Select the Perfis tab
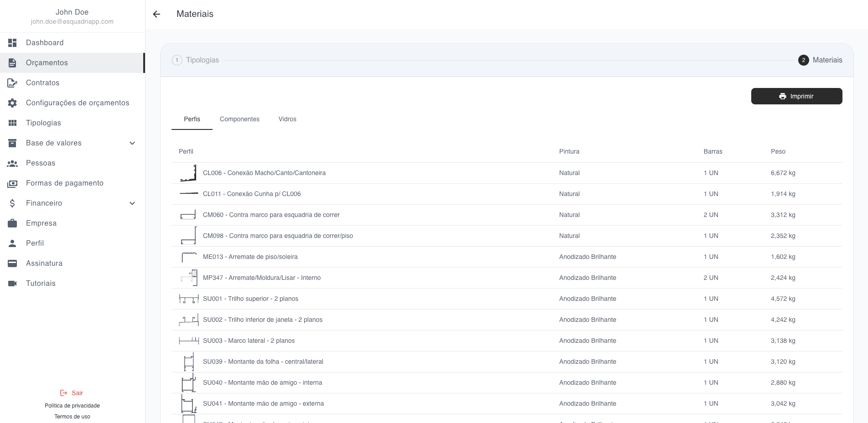The image size is (868, 423). tap(192, 119)
